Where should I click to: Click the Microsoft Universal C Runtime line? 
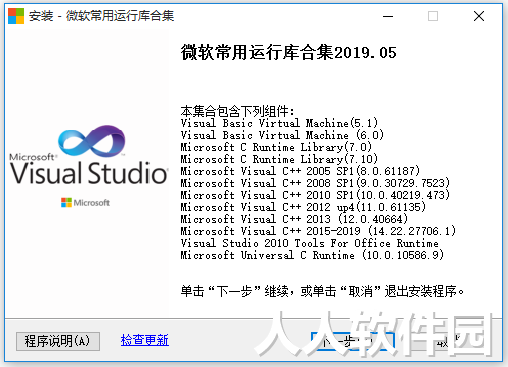coord(312,255)
